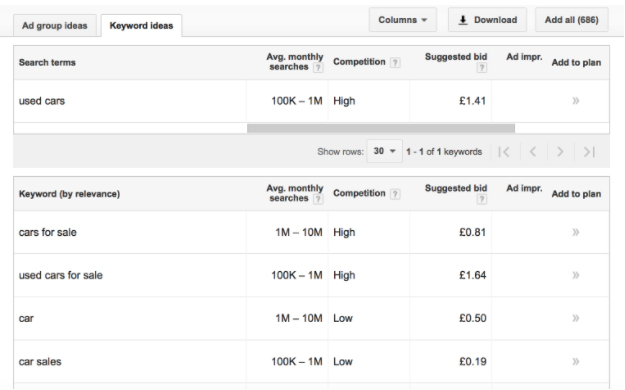Viewport: 625px width, 390px height.
Task: Sort Keyword table by Avg. monthly searches
Action: click(x=295, y=193)
